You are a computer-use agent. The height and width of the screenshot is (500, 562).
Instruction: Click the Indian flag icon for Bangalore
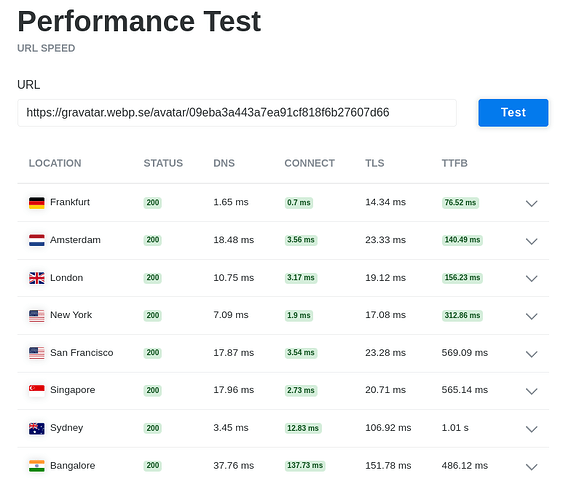[x=37, y=466]
